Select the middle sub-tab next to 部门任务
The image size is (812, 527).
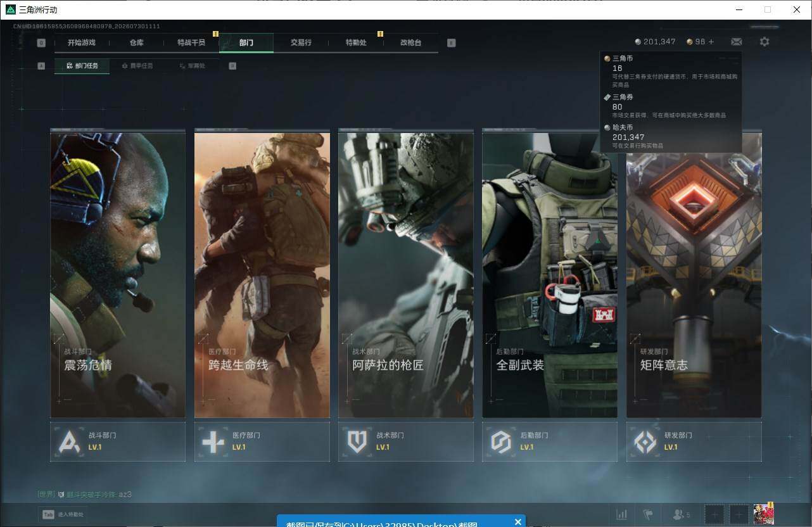click(137, 66)
